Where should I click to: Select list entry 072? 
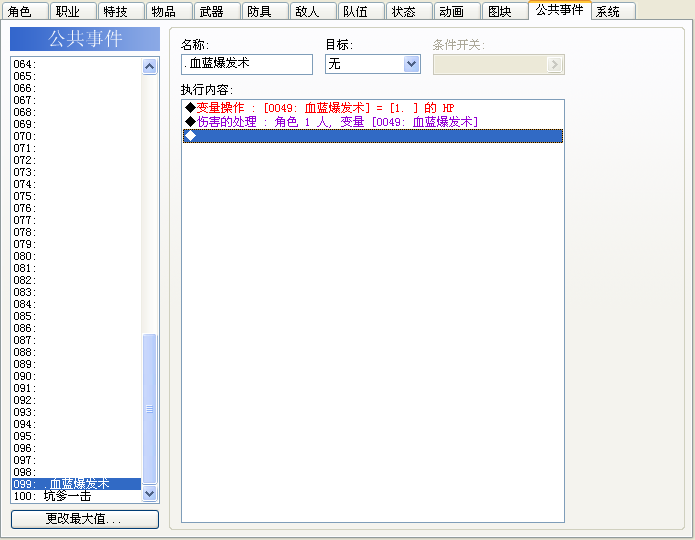[x=76, y=160]
